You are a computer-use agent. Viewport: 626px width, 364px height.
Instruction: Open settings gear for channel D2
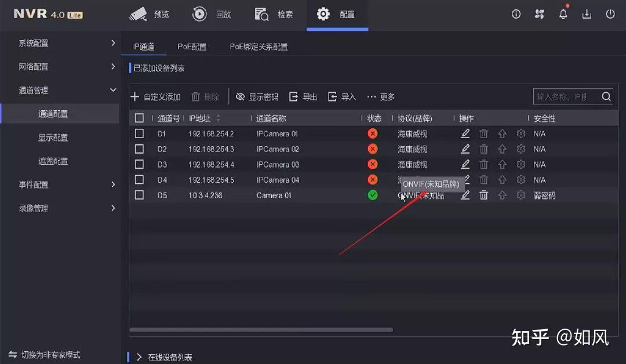tap(521, 149)
